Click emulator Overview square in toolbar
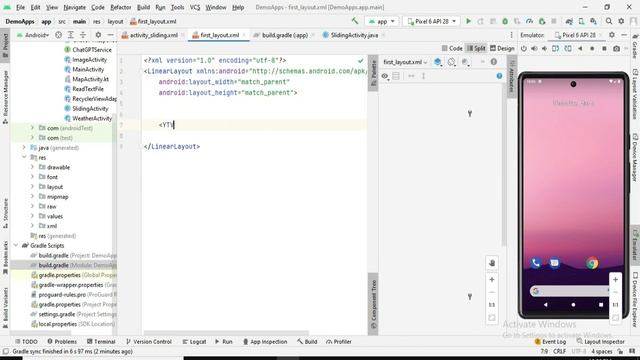The width and height of the screenshot is (640, 360). (604, 49)
